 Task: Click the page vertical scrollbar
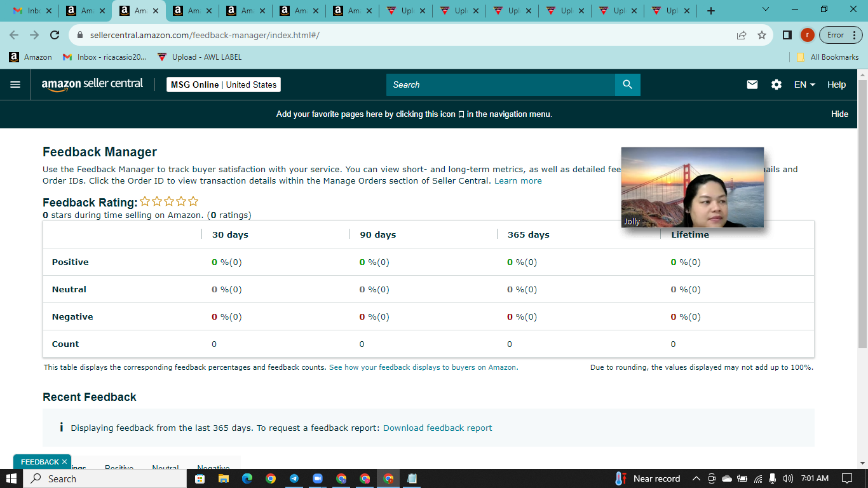862,215
